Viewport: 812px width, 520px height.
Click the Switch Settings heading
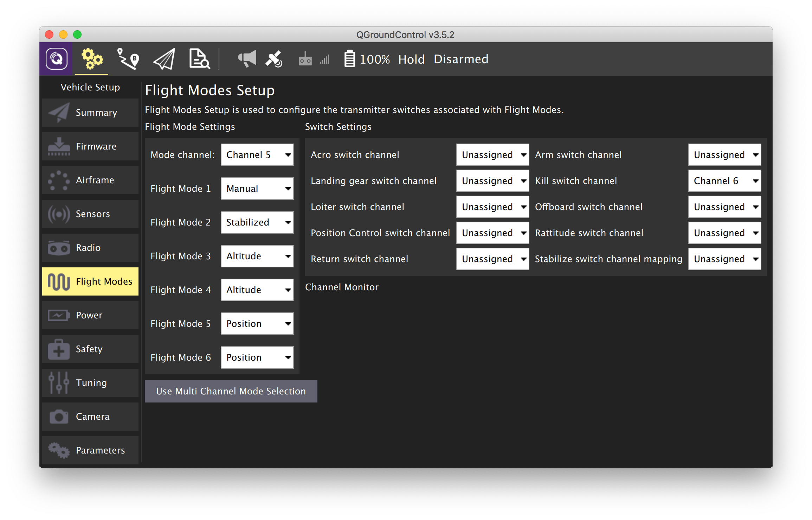338,127
